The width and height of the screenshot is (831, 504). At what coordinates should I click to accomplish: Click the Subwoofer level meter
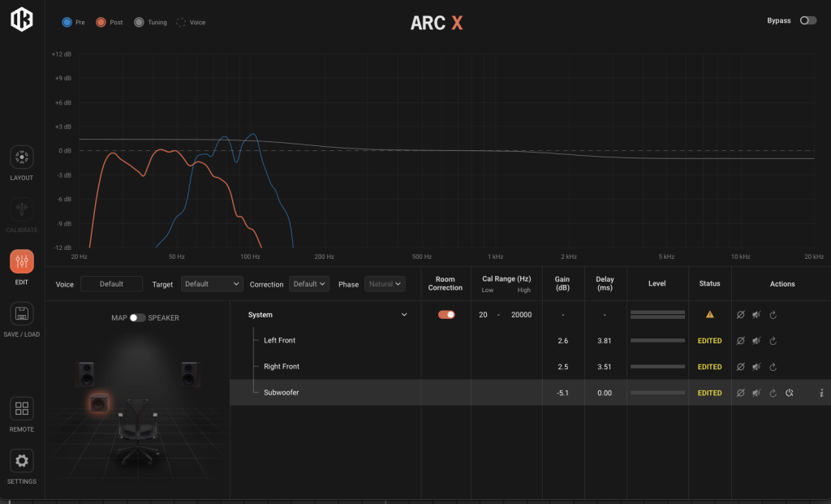coord(657,393)
